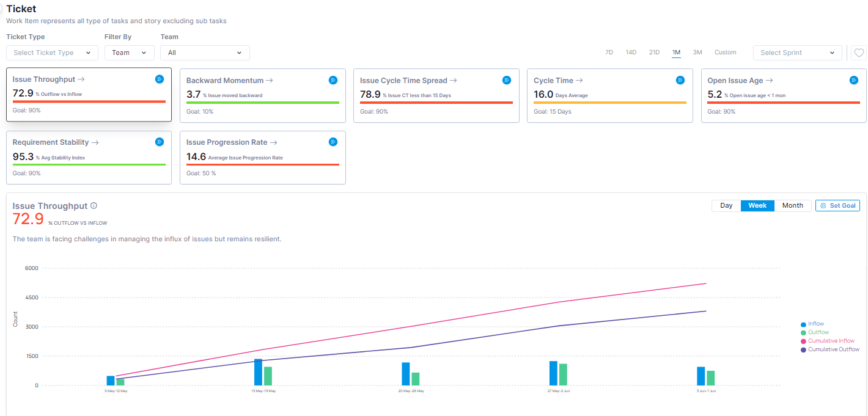Click the Set Goal button
868x416 pixels.
[837, 206]
